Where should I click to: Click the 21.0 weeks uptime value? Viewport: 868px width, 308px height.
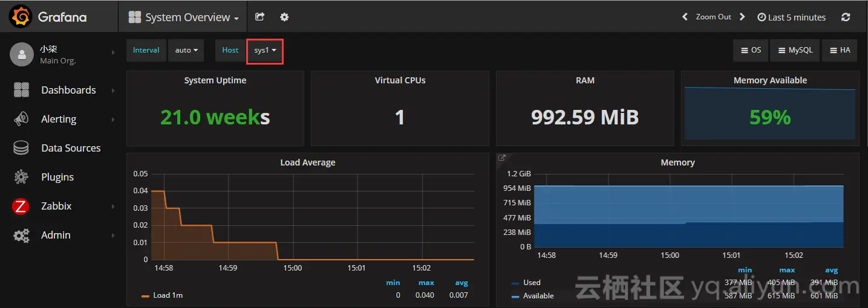point(215,117)
